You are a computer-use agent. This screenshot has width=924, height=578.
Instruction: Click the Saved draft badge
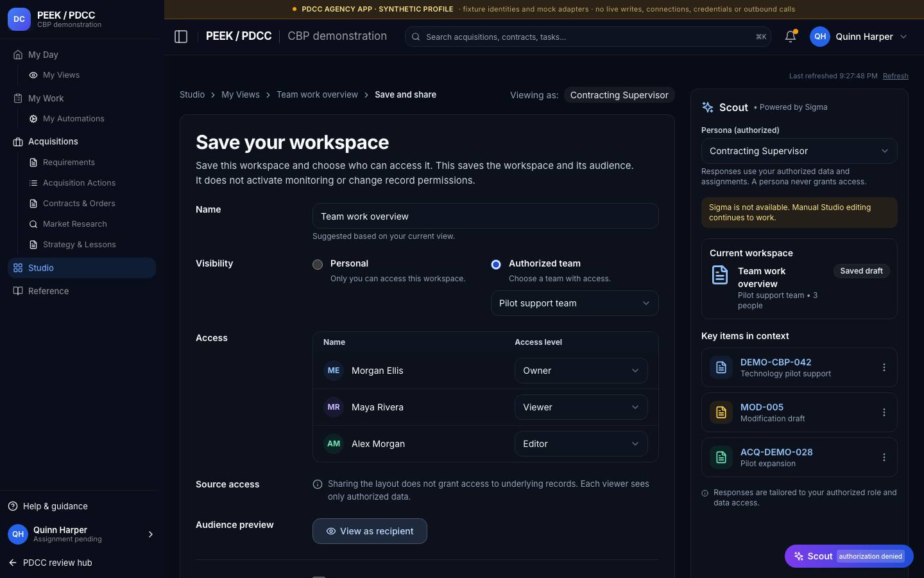click(861, 271)
